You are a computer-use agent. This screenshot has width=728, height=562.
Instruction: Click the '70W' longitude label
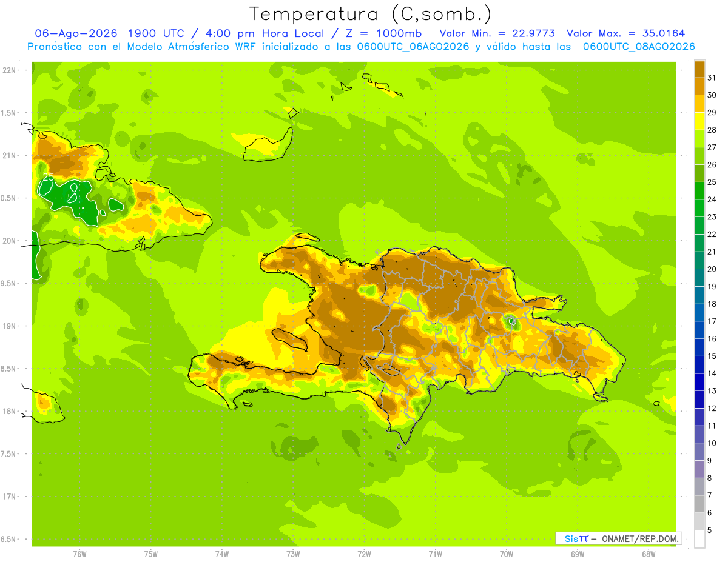(x=507, y=554)
